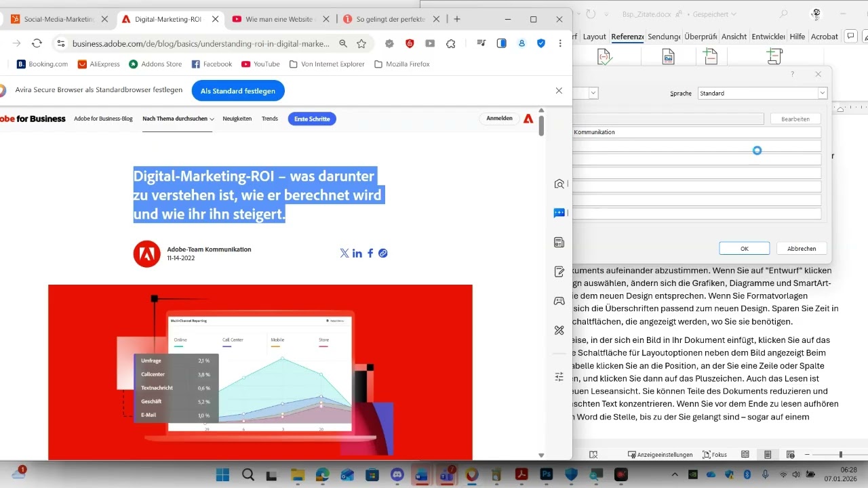Click the Erste Schritte button
This screenshot has width=868, height=488.
pyautogui.click(x=312, y=119)
